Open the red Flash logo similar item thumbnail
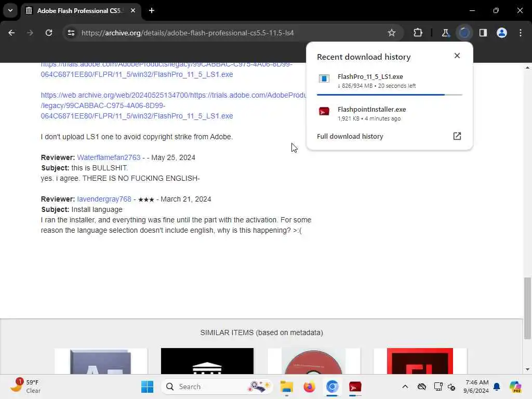 (420, 361)
